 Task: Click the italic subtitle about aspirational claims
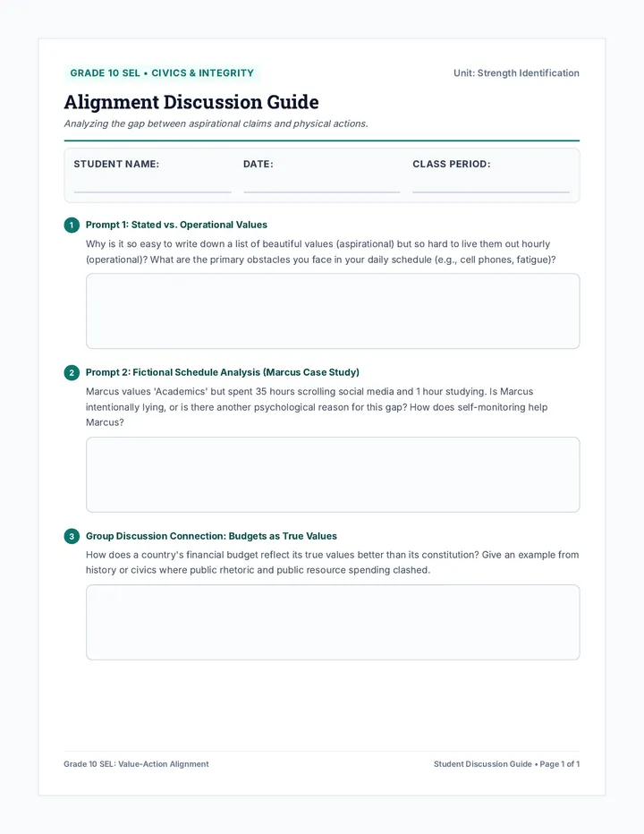(x=216, y=123)
